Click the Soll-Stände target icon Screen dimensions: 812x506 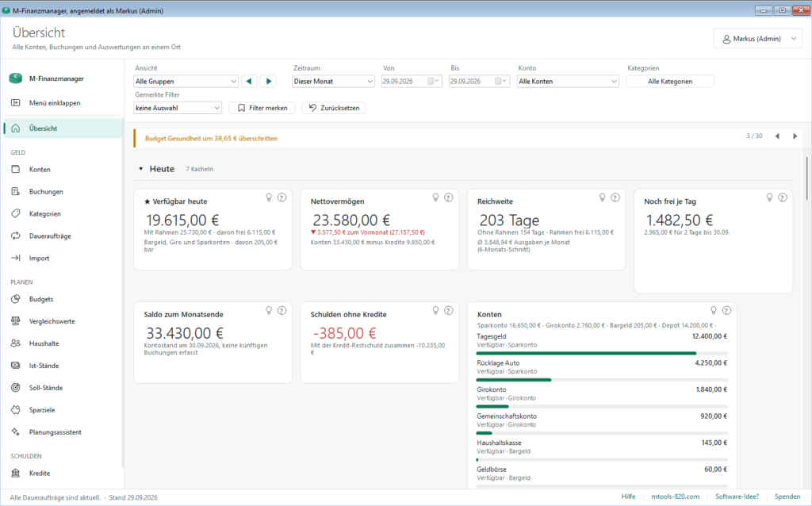(x=16, y=387)
